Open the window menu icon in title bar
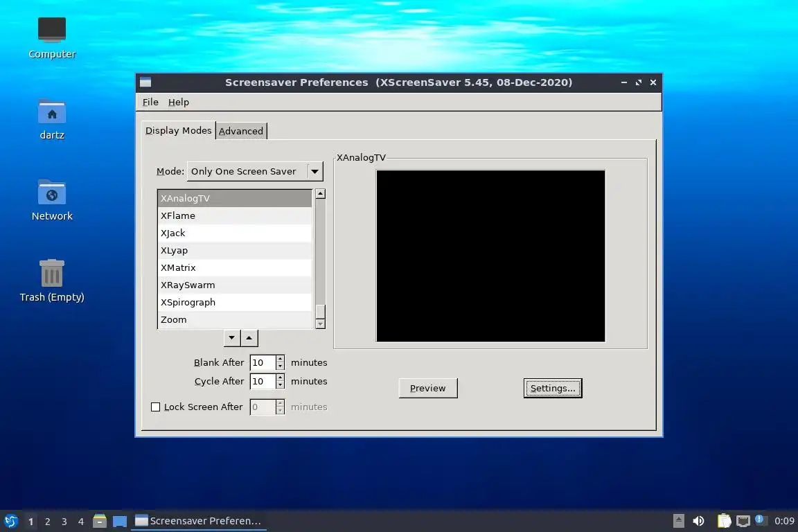The width and height of the screenshot is (798, 532). [x=145, y=82]
